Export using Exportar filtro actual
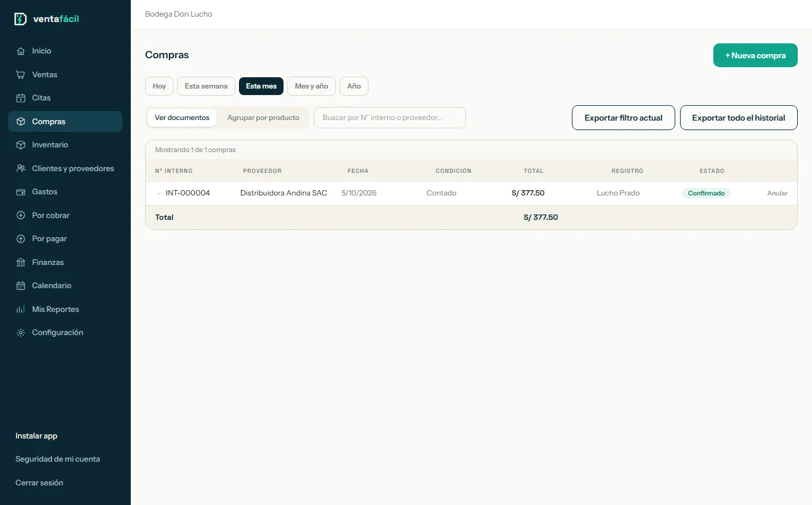This screenshot has width=812, height=505. point(624,118)
